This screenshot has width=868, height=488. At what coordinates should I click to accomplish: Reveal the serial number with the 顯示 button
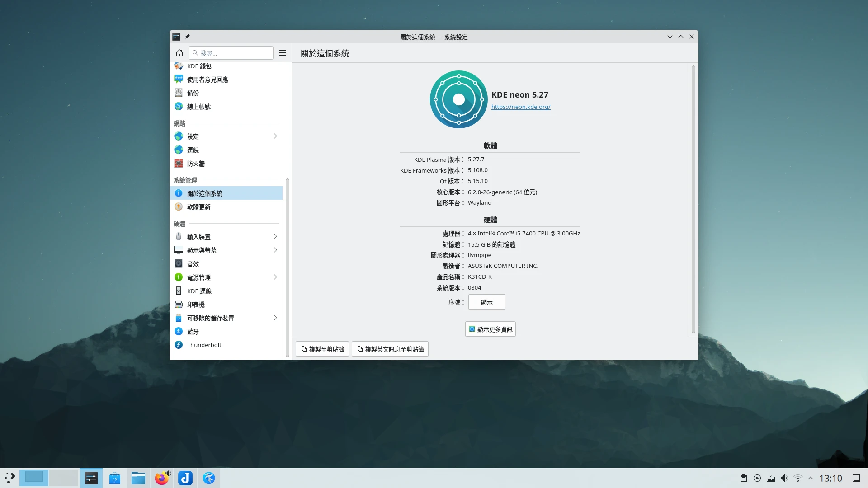click(x=486, y=302)
